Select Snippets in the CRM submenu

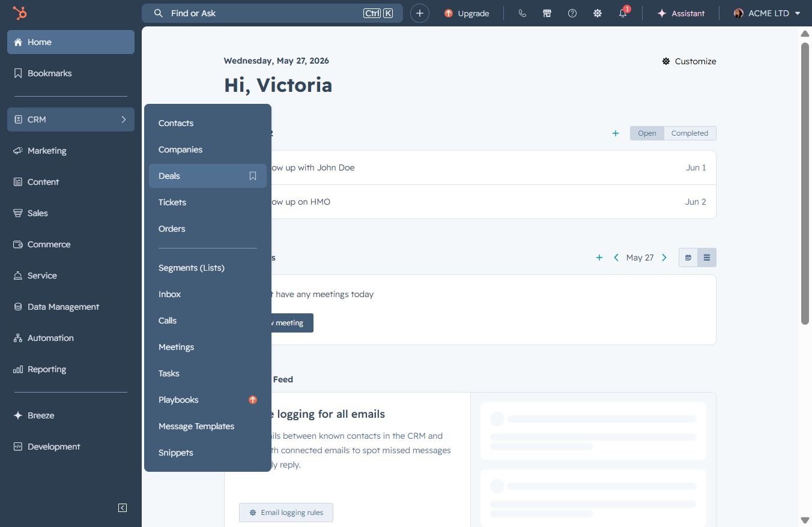[208, 453]
